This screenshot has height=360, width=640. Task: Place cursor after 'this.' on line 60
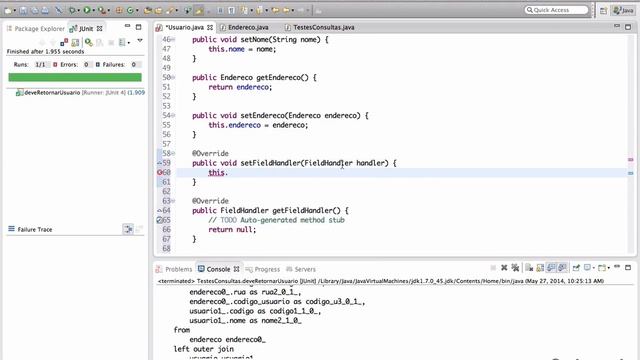(228, 172)
